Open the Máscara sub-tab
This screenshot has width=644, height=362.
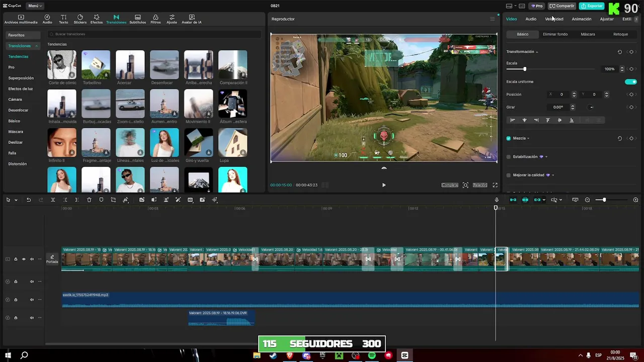(x=588, y=34)
